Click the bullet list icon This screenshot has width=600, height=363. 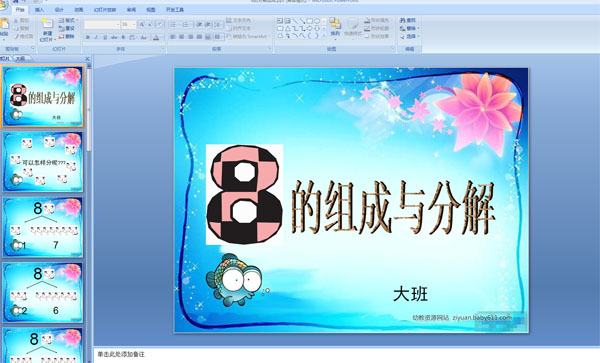coord(173,25)
